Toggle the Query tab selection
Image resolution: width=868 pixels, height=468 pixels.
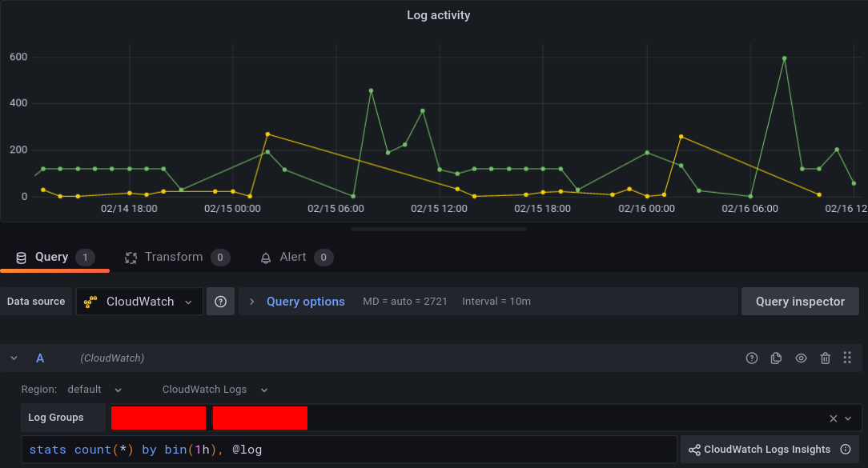coord(50,257)
